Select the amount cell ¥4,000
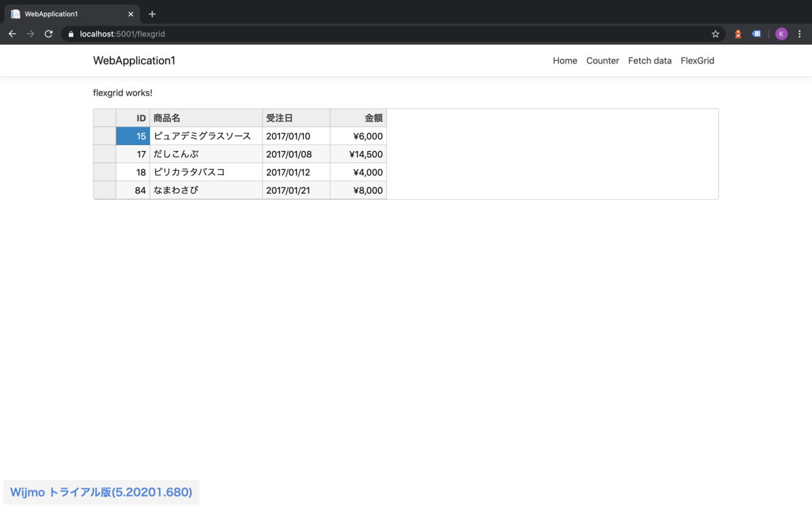 [x=358, y=172]
